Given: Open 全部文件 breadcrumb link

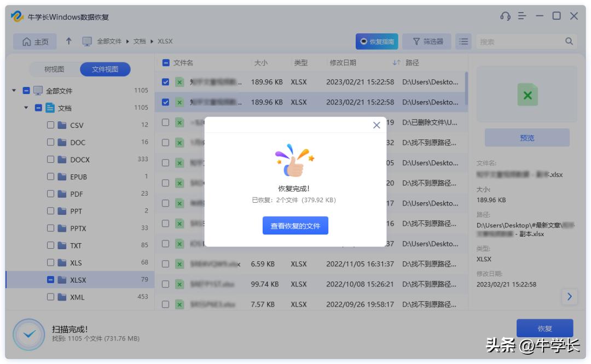Looking at the screenshot, I should (109, 42).
